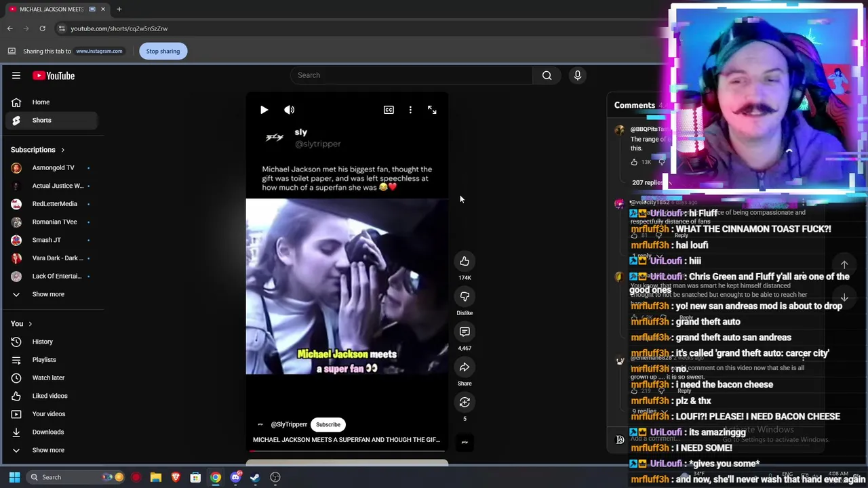Click the YouTube logo

[x=54, y=76]
